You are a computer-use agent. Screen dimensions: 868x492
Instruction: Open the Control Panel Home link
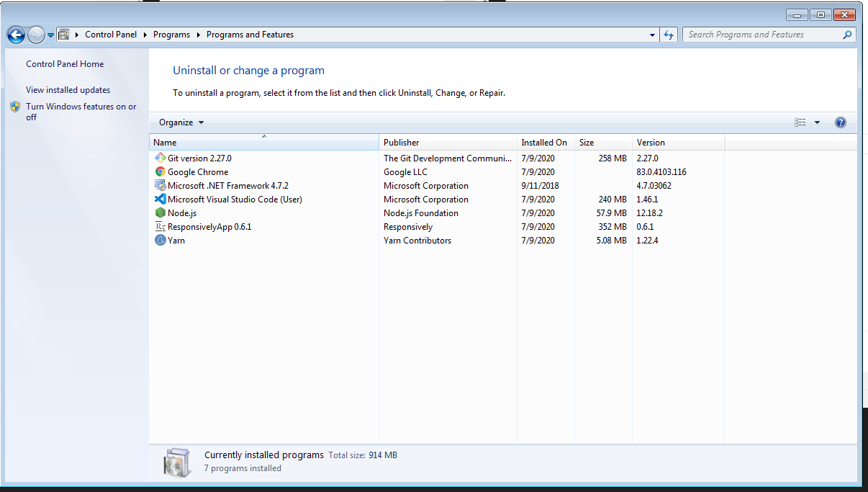(65, 64)
